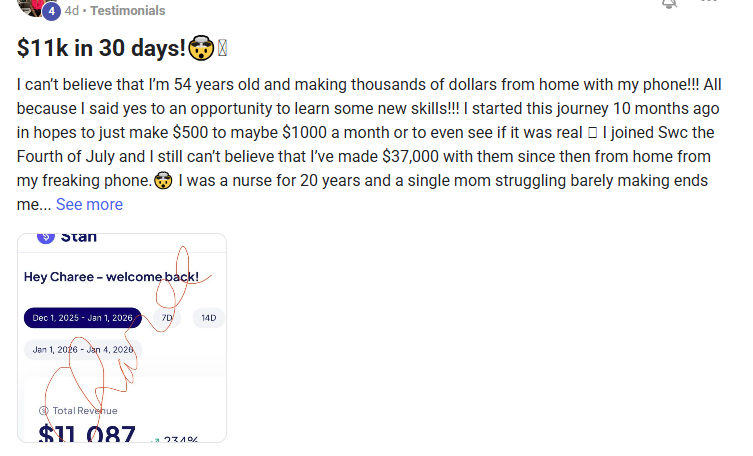Screen dimensions: 753x456
Task: Click the $11,087 total revenue figure
Action: point(87,435)
